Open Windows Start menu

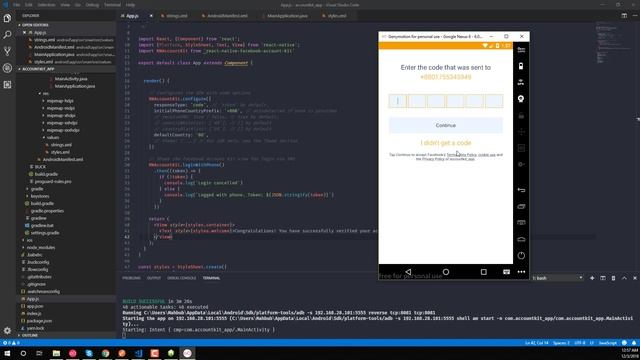coord(7,353)
